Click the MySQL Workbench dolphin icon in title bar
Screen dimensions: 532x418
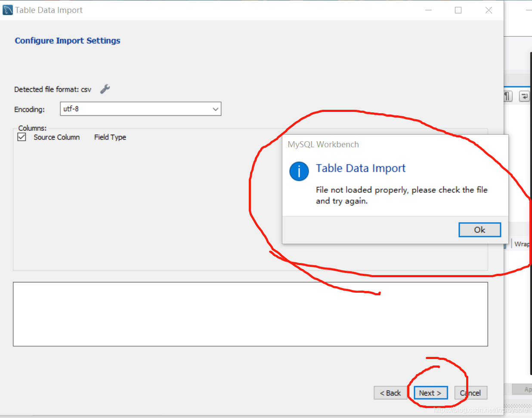click(7, 10)
